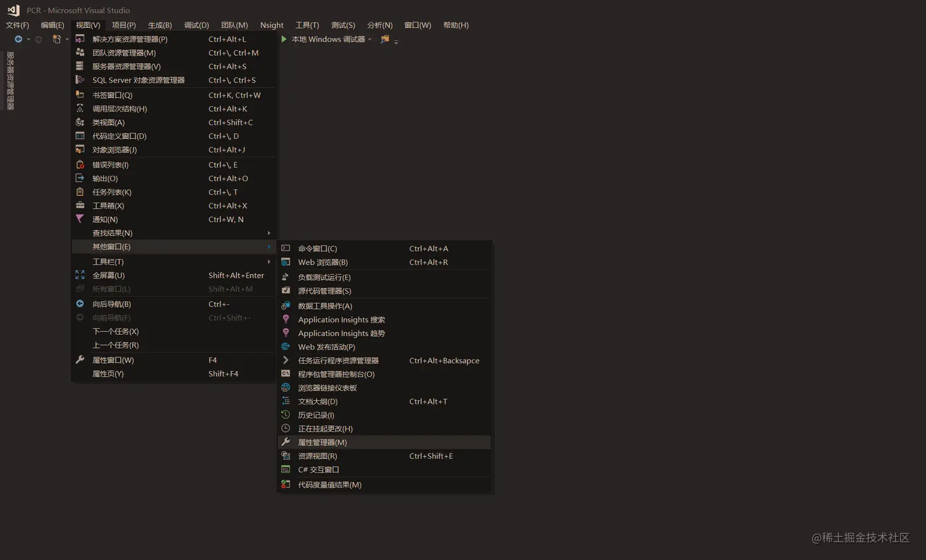Select Property Manager (属性管理器) in submenu
The height and width of the screenshot is (560, 926).
click(385, 442)
